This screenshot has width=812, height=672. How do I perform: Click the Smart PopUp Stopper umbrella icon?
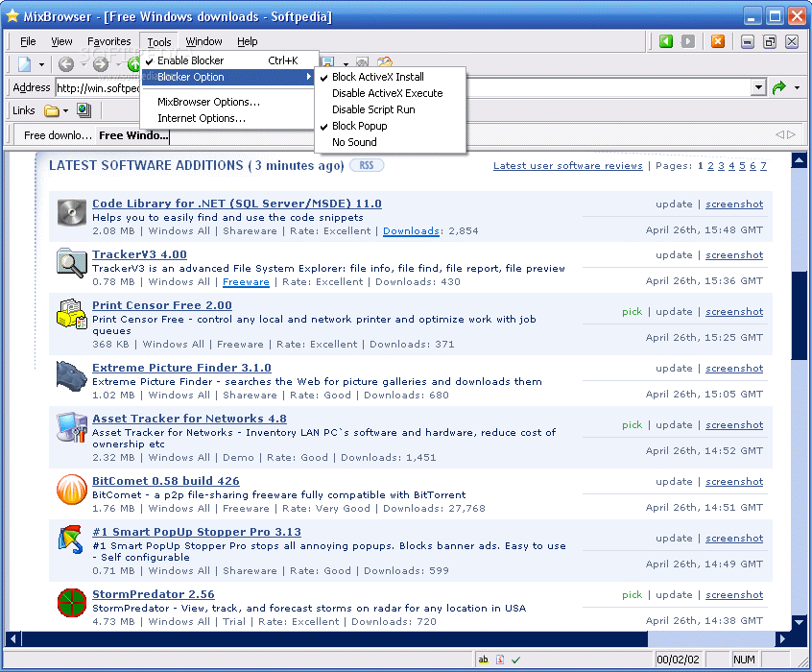click(x=71, y=540)
